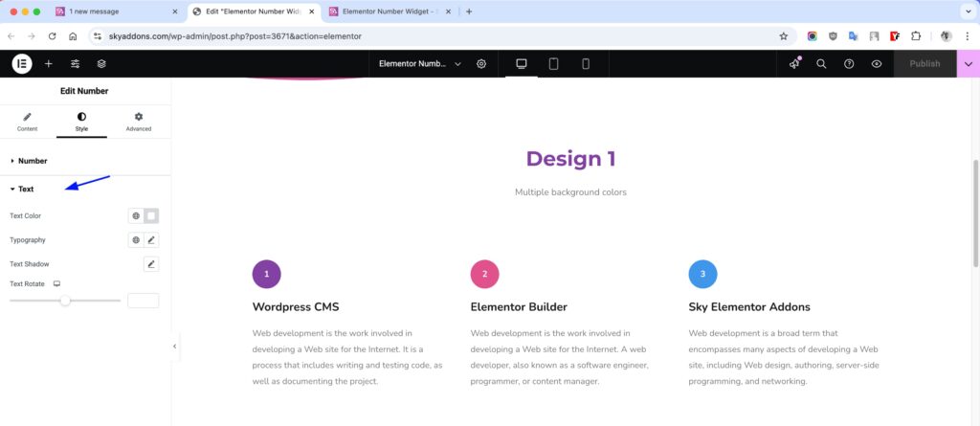Edit Typography with pencil icon
This screenshot has height=426, width=980.
151,239
